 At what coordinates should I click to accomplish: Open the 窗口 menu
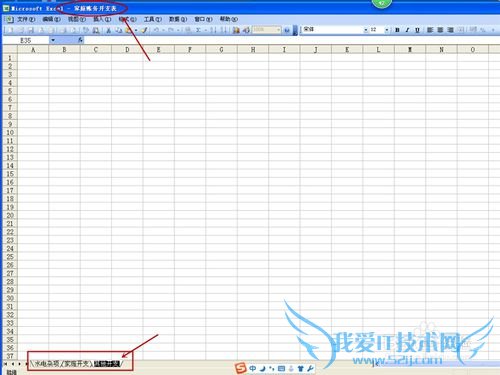pos(203,19)
